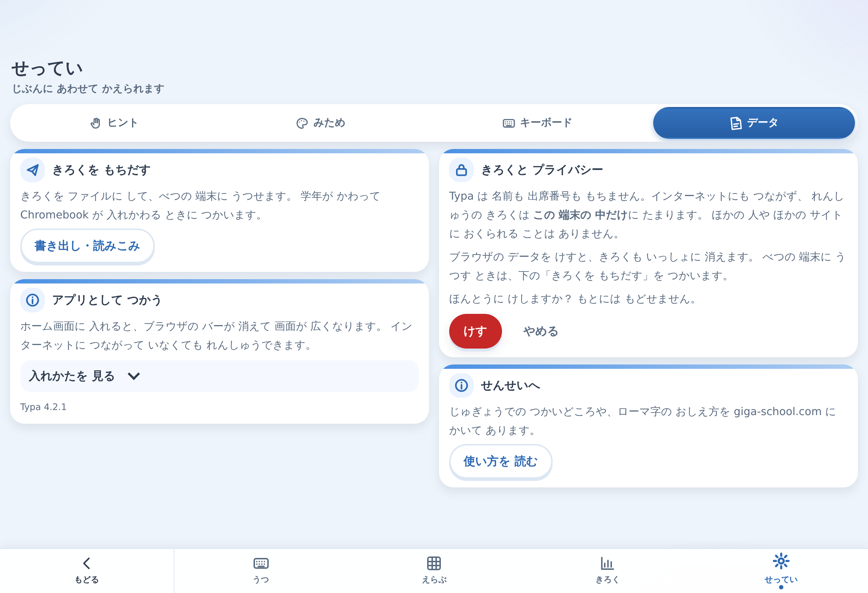This screenshot has height=593, width=868.
Task: Expand the 入れかたを 見る section
Action: pyautogui.click(x=219, y=376)
